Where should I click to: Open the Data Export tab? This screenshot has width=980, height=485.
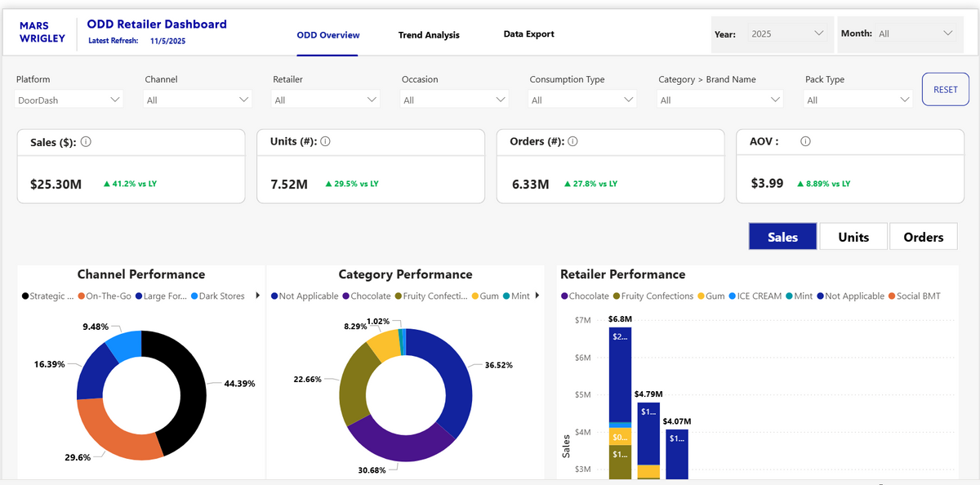coord(529,33)
